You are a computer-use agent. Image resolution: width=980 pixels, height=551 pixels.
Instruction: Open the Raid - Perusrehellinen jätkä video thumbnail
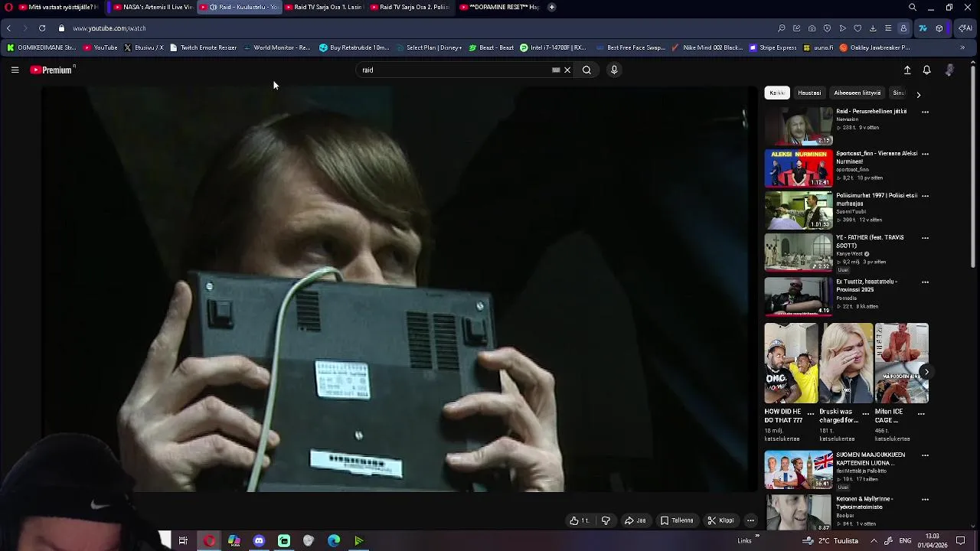(x=798, y=126)
